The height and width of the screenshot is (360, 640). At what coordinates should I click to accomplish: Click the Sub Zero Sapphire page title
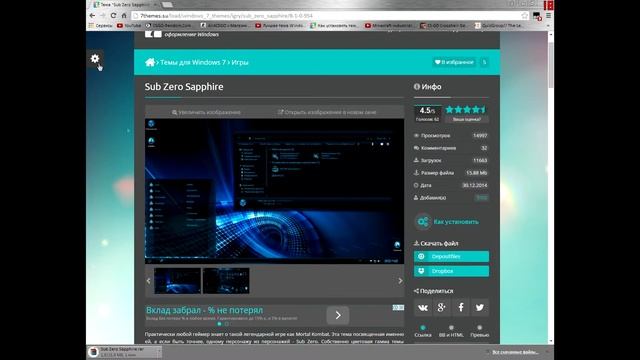[184, 87]
